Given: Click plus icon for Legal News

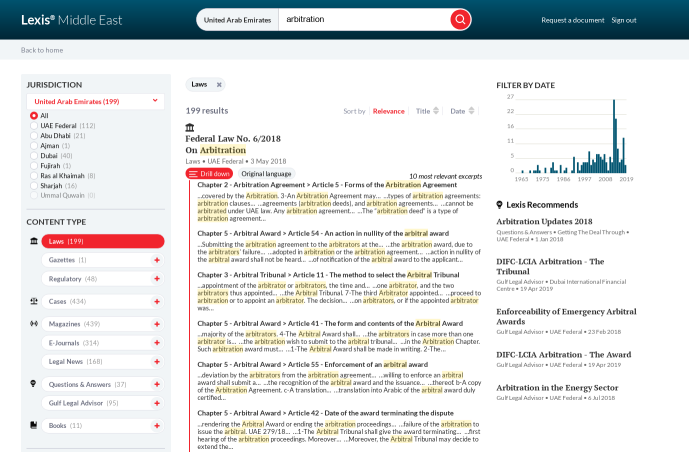Looking at the screenshot, I should point(156,362).
